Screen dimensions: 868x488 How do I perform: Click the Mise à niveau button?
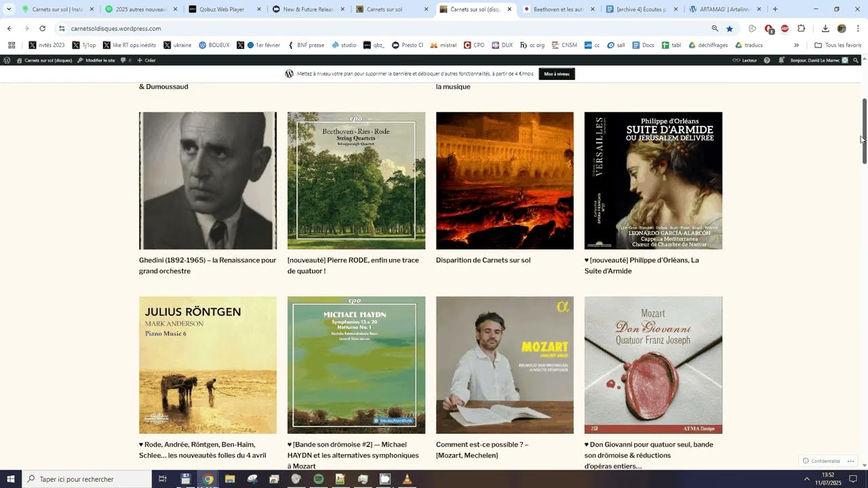[557, 74]
